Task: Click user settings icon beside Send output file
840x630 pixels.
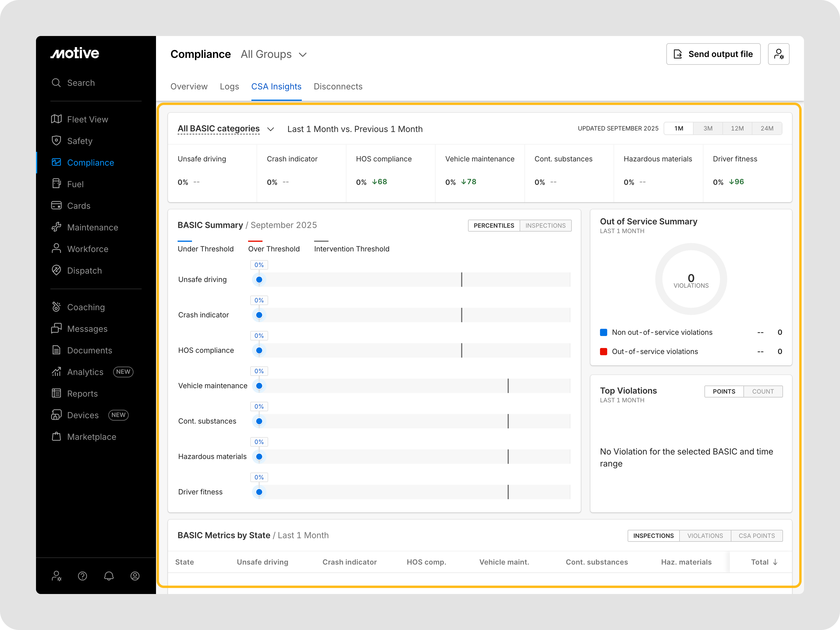Action: click(778, 54)
